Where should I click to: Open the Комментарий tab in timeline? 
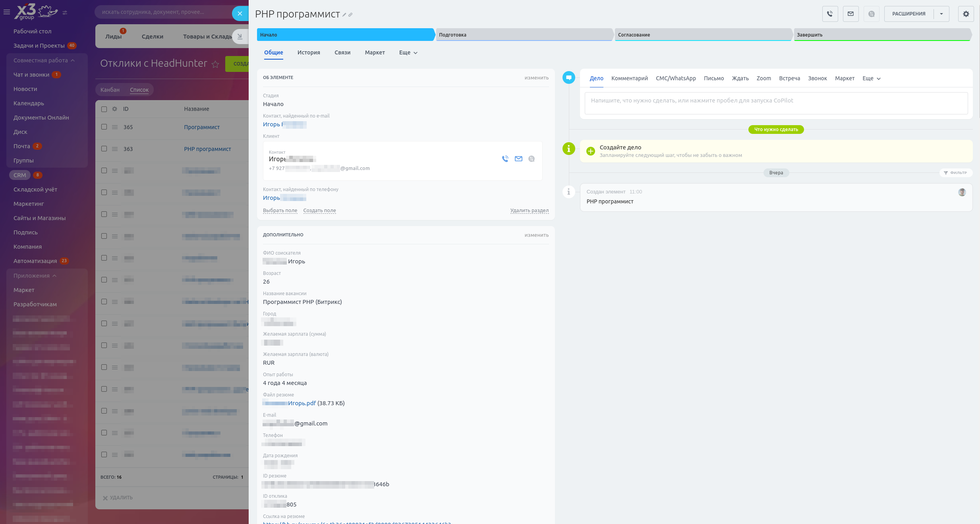[629, 79]
